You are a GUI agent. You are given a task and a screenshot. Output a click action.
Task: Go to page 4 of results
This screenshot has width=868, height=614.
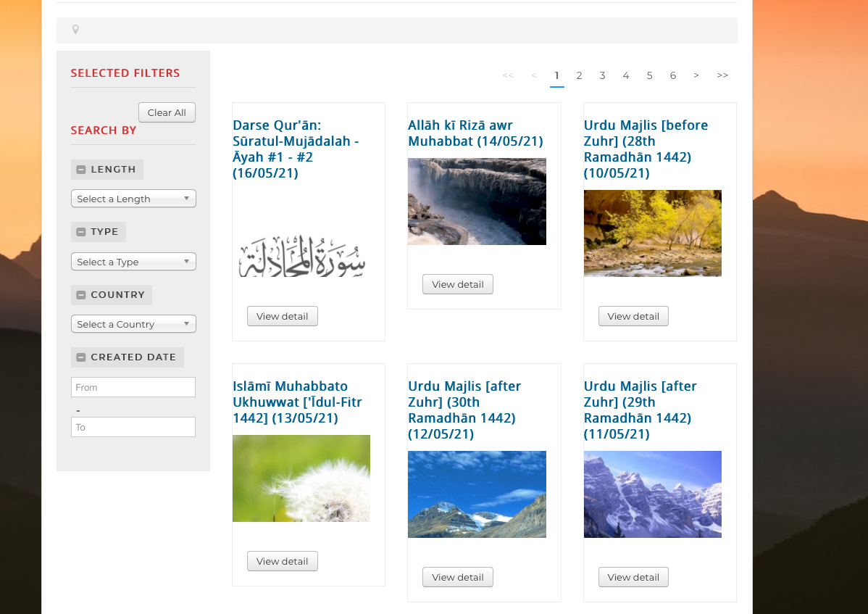click(x=625, y=76)
